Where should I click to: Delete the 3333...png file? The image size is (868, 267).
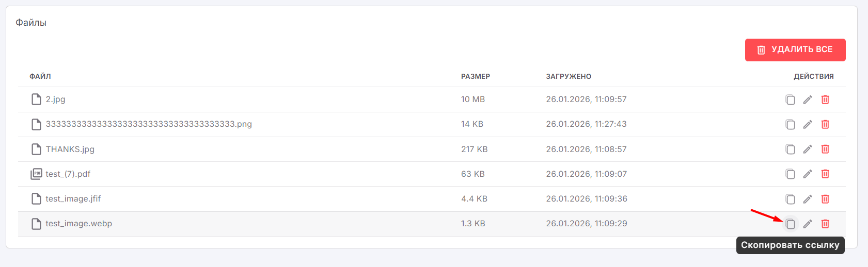pos(825,124)
